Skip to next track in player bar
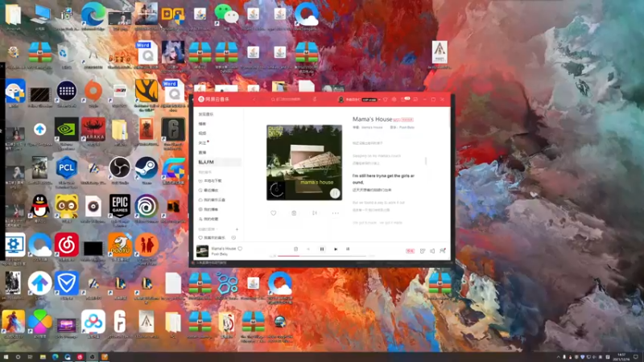This screenshot has height=362, width=644. pyautogui.click(x=336, y=249)
